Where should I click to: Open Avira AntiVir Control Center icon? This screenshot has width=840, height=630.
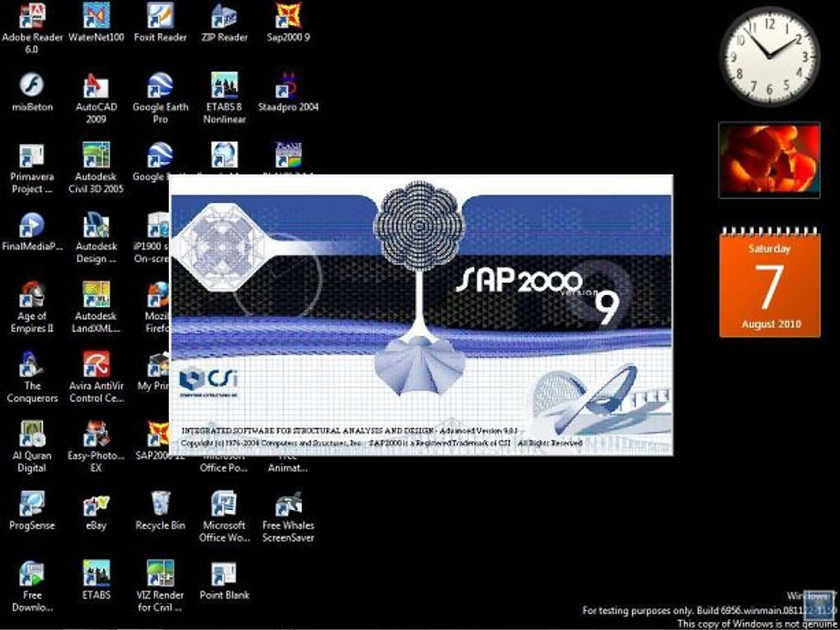(x=96, y=377)
